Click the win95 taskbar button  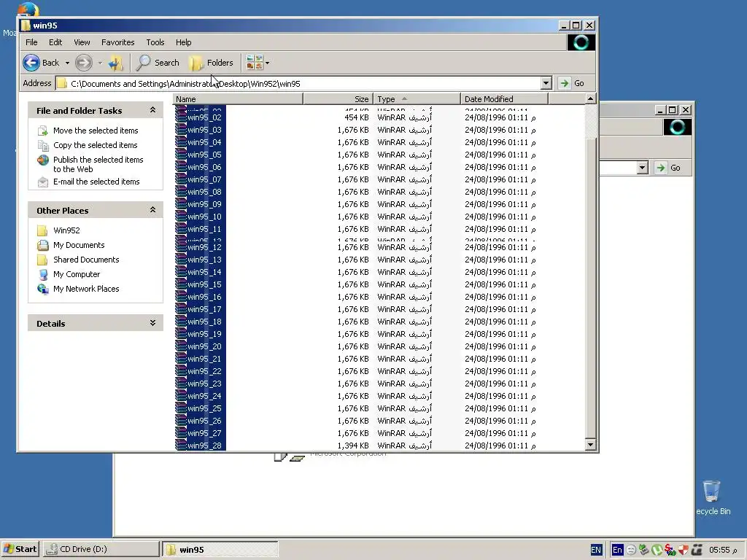220,549
